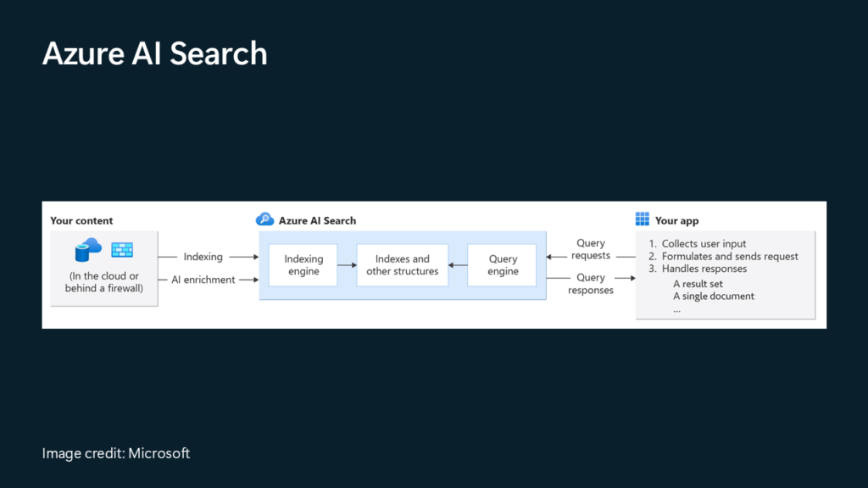868x488 pixels.
Task: Click the Image credit: Microsoft text
Action: (116, 453)
